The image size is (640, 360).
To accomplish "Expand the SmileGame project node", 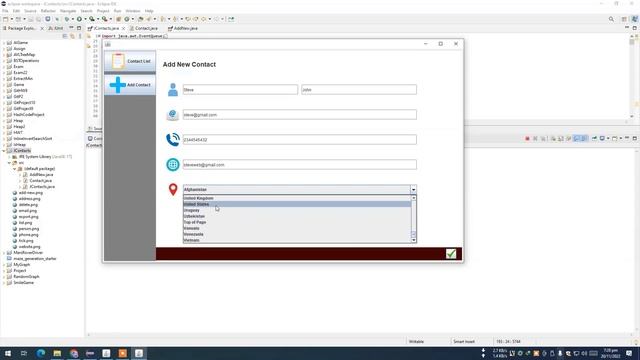I will (x=4, y=282).
